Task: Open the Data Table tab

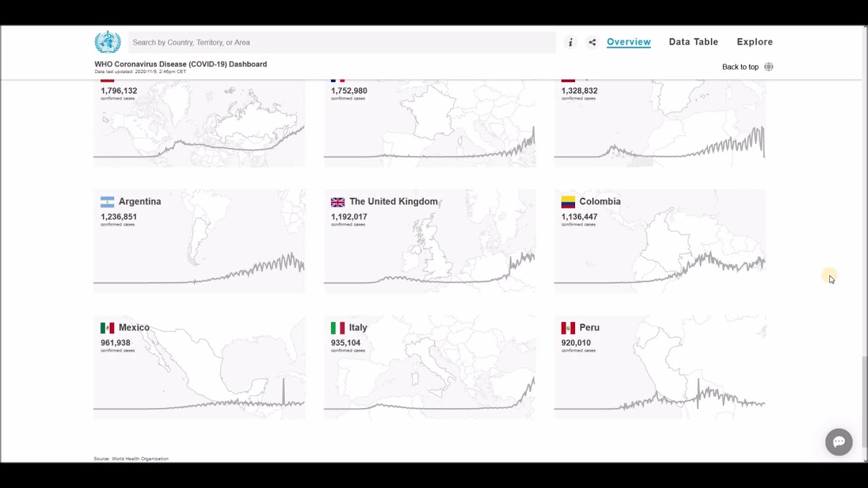Action: pyautogui.click(x=693, y=42)
